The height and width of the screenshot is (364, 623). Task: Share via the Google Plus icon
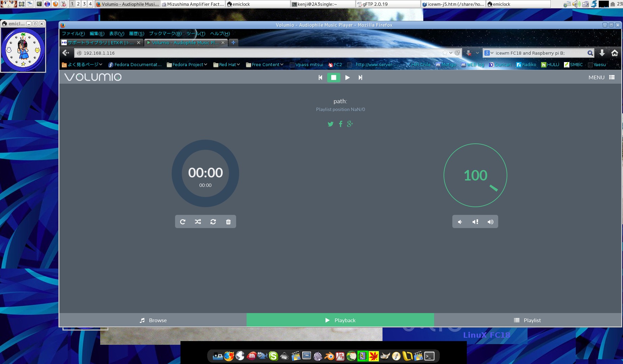pyautogui.click(x=350, y=124)
